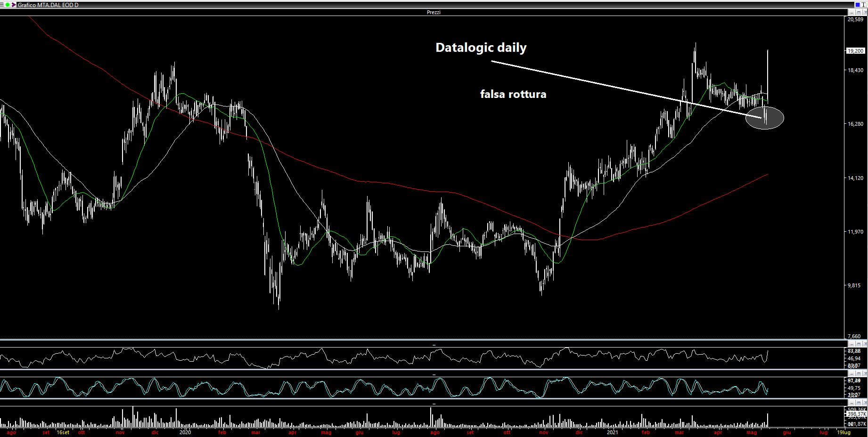Maximize the Prezzi price pane
Image resolution: width=868 pixels, height=437 pixels.
click(859, 12)
